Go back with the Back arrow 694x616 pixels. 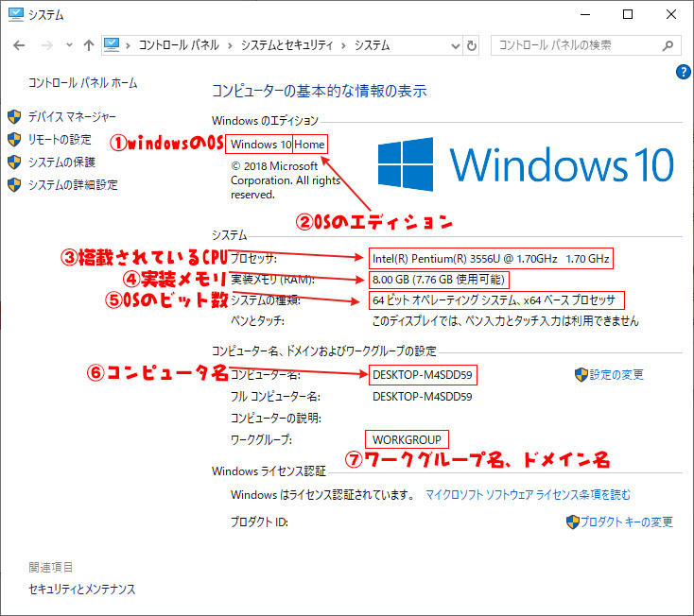click(19, 45)
